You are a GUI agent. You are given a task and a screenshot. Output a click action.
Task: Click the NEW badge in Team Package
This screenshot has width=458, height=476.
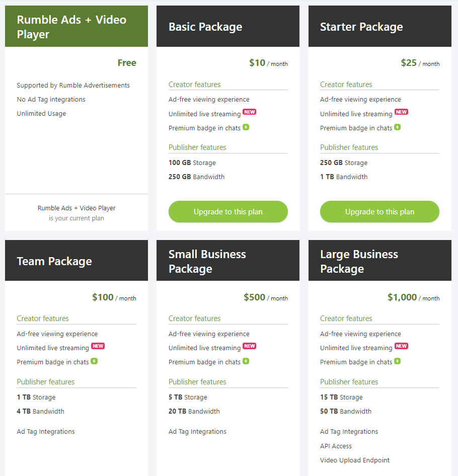pos(98,346)
